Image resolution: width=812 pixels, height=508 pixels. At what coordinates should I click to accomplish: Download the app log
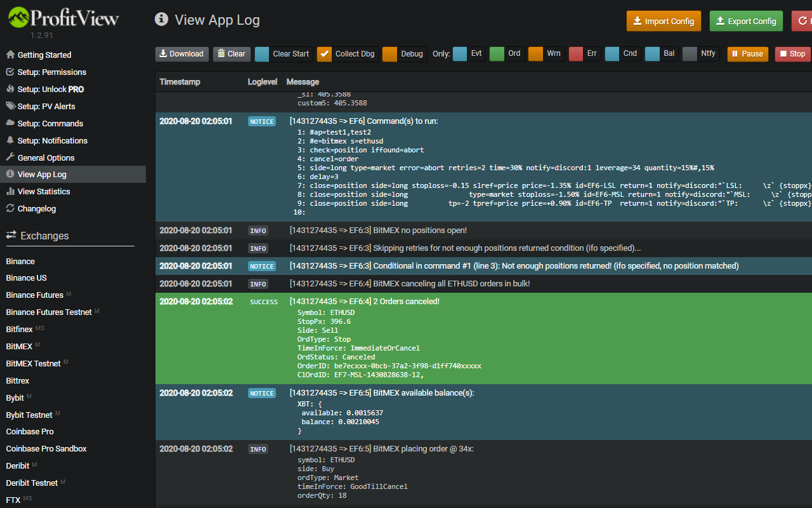coord(182,54)
